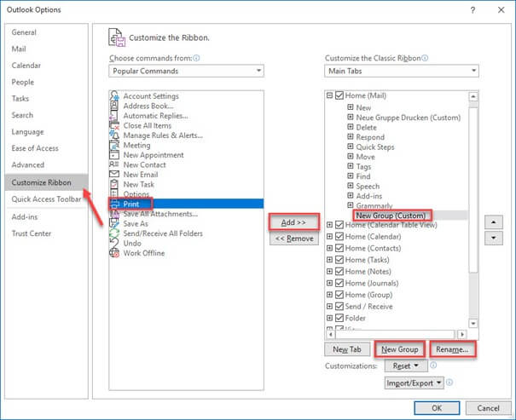Click the New Tab button
The width and height of the screenshot is (516, 420).
pos(347,349)
